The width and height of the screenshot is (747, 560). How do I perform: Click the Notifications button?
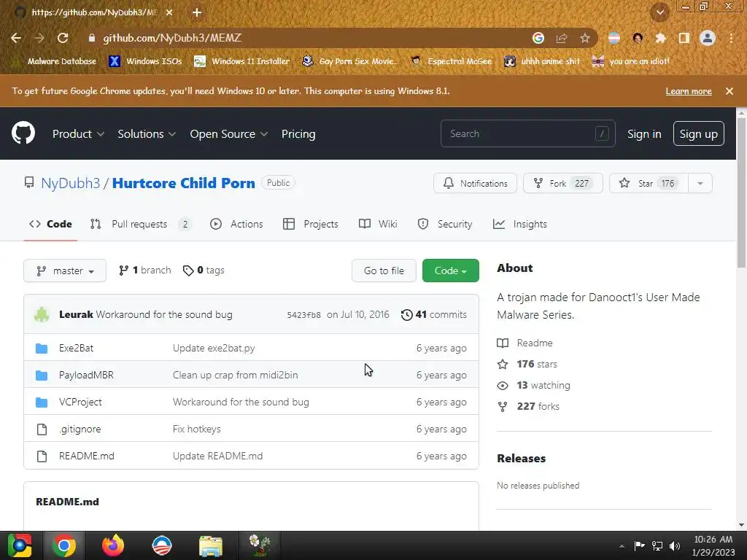[x=475, y=183]
